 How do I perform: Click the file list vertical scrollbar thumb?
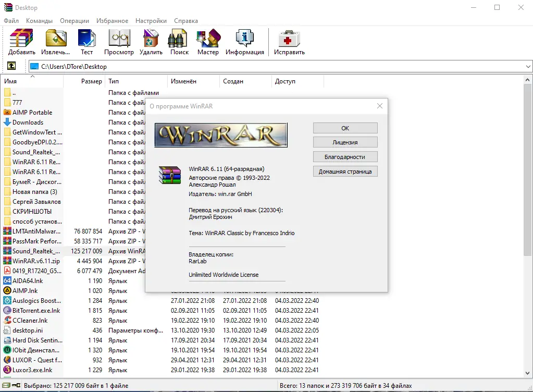coord(527,170)
